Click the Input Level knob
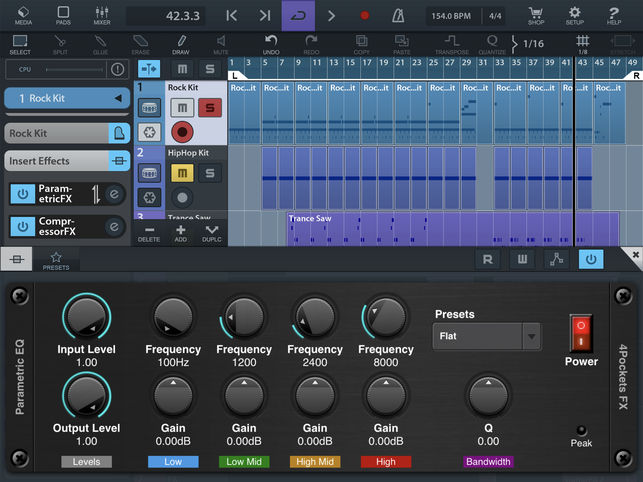The height and width of the screenshot is (482, 643). point(87,317)
